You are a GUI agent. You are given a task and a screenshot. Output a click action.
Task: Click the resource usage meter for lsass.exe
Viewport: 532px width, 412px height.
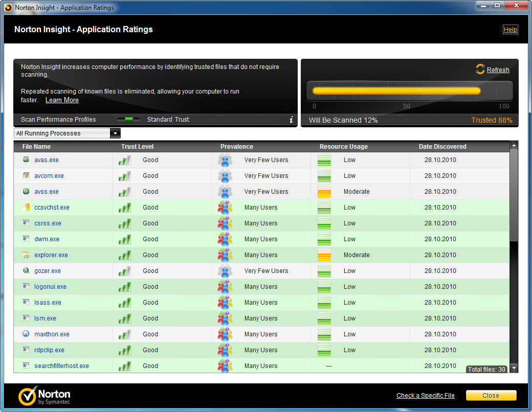click(x=324, y=303)
